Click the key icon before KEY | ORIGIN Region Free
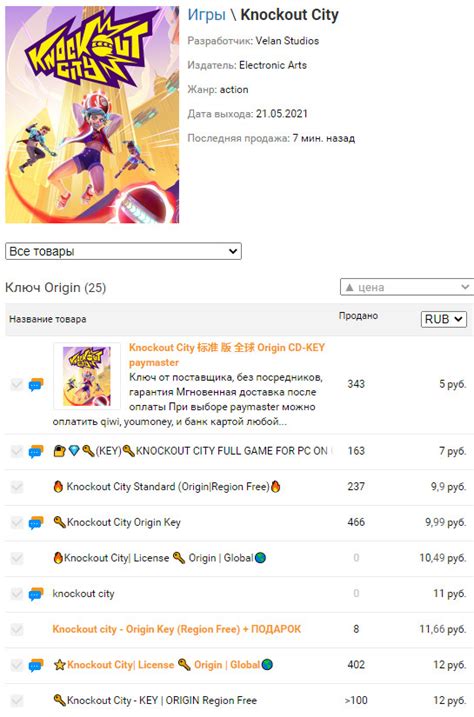The image size is (474, 717). point(59,700)
